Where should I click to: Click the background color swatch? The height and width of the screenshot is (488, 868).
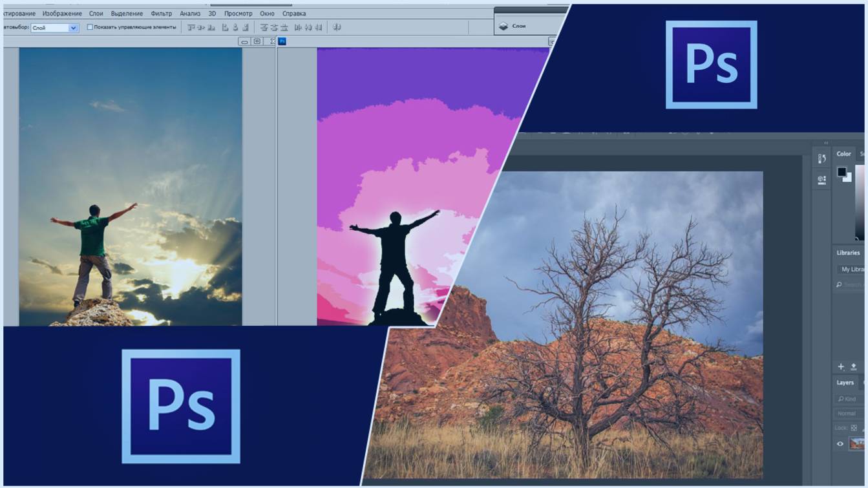(847, 177)
